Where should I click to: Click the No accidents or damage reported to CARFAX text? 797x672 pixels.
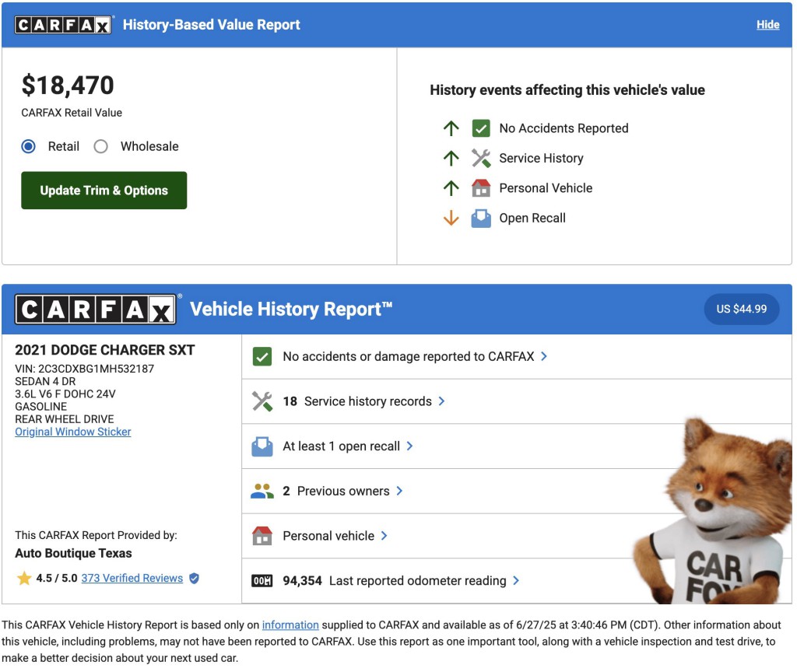point(409,356)
